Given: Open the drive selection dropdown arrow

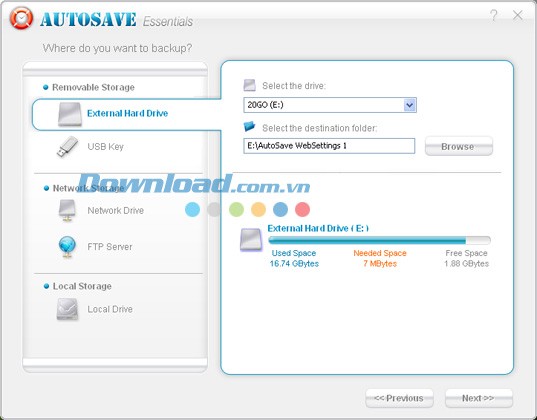Looking at the screenshot, I should tap(410, 105).
